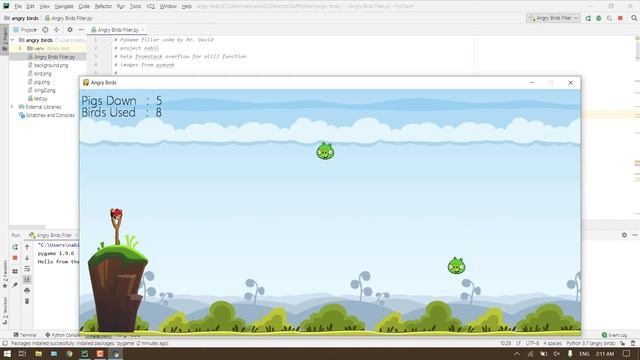The image size is (640, 360).
Task: Select test.py in project tree
Action: [38, 99]
